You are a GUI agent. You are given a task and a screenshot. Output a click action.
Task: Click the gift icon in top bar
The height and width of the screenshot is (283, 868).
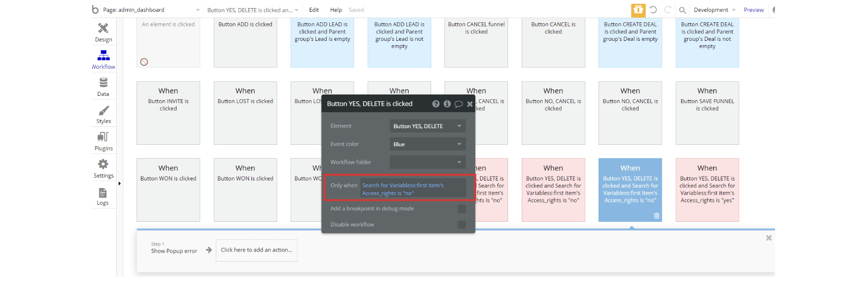pyautogui.click(x=638, y=10)
